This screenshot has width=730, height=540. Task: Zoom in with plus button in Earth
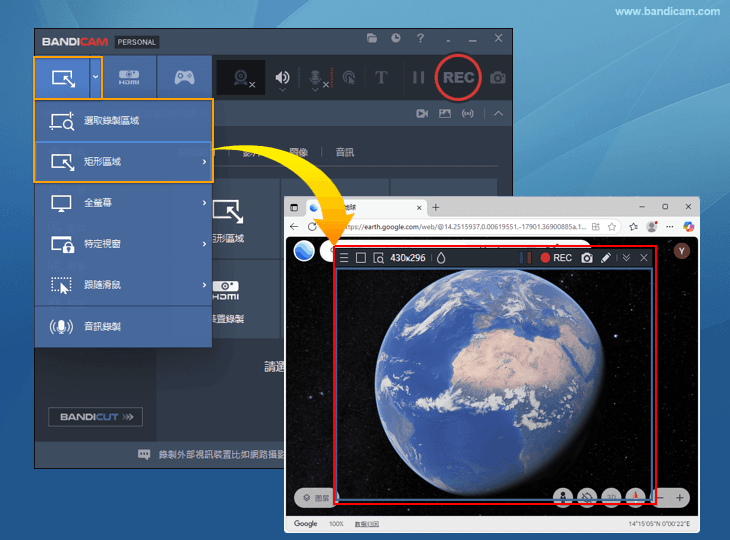pos(679,498)
